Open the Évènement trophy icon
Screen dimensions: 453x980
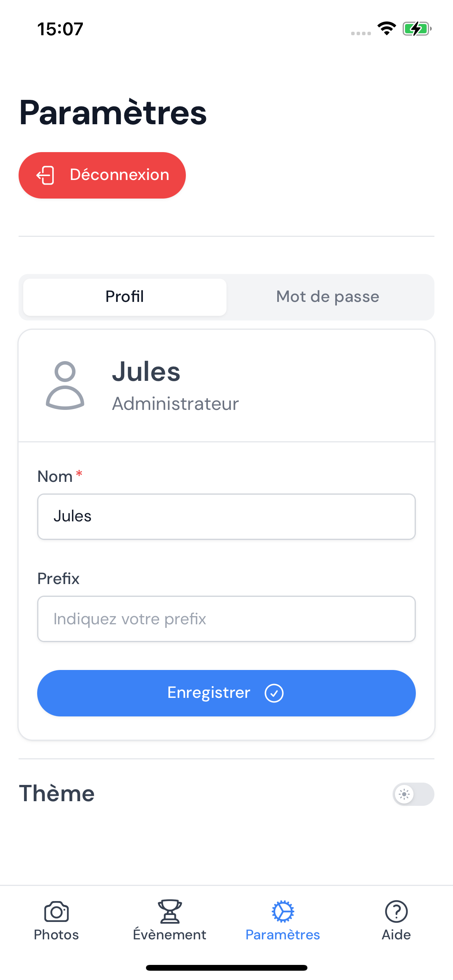(x=170, y=911)
